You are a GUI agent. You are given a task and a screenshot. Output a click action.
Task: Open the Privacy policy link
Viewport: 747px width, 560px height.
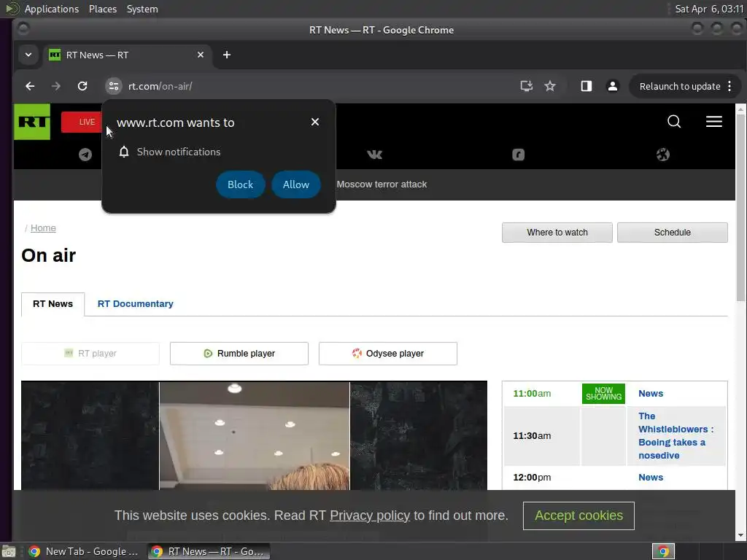[370, 516]
